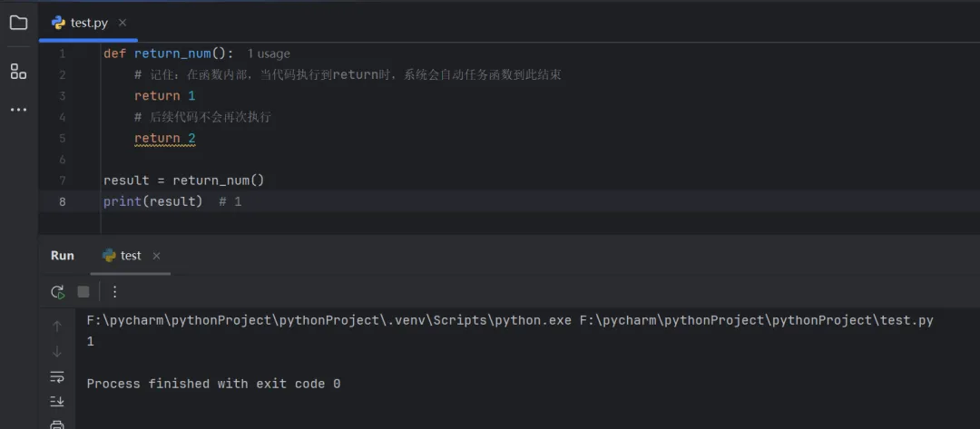Image resolution: width=980 pixels, height=429 pixels.
Task: Stop the running process
Action: coord(83,292)
